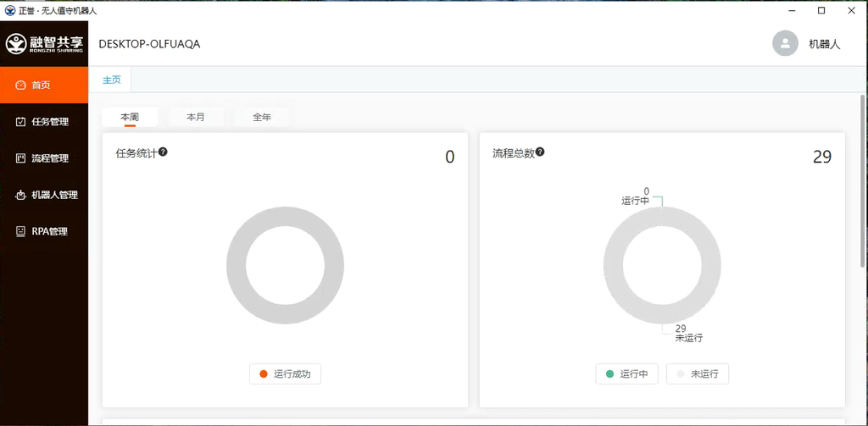
Task: Click the 首页 dashboard gauge icon
Action: [x=20, y=86]
